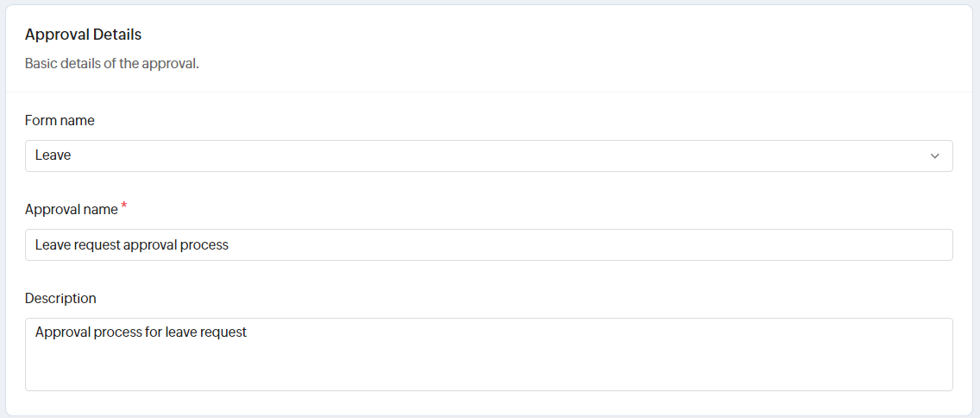Click the "Form name" label
This screenshot has height=418, width=980.
(x=60, y=121)
